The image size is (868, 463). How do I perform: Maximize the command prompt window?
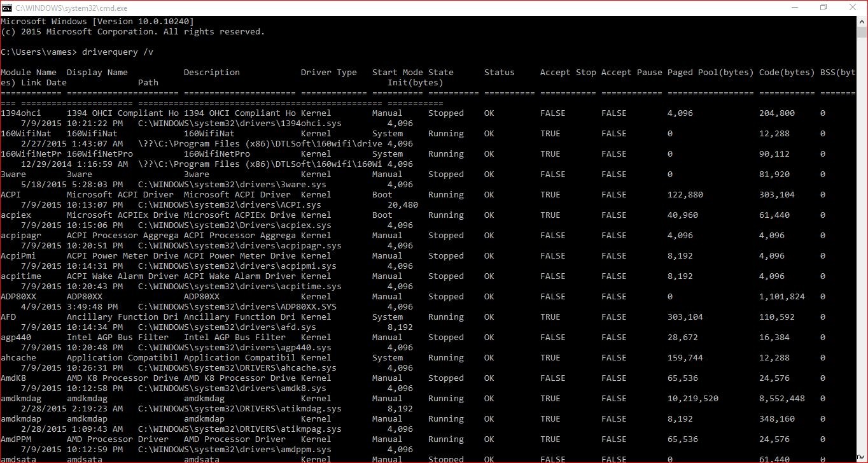click(x=823, y=8)
